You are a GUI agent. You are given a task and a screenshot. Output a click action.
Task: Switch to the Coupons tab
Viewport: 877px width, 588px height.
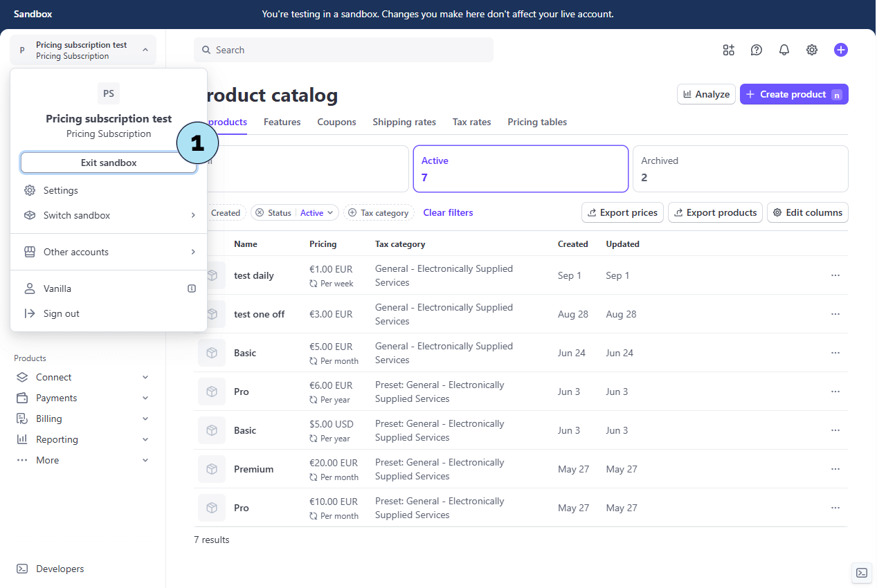tap(336, 122)
